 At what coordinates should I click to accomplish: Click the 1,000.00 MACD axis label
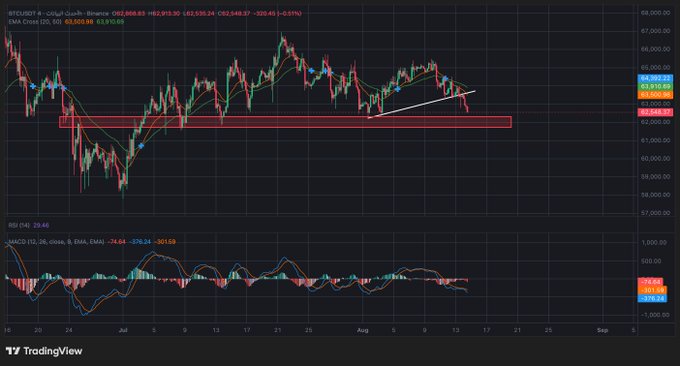click(x=654, y=243)
